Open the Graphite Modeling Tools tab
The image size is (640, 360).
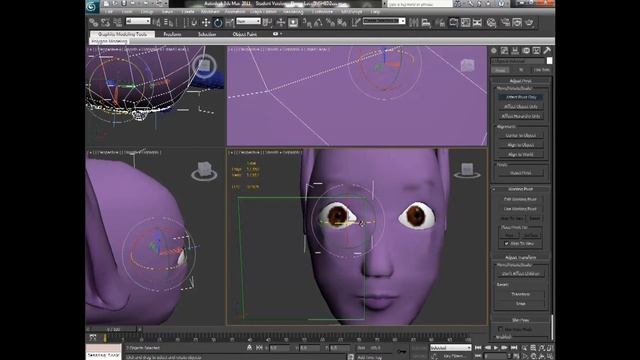coord(122,34)
